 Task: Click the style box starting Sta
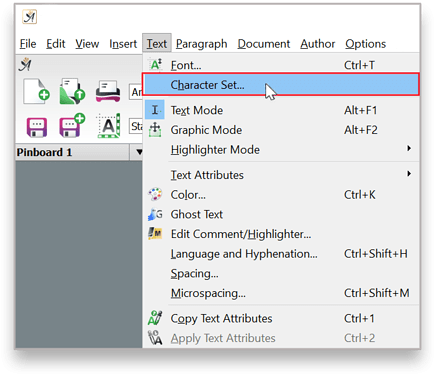[136, 126]
